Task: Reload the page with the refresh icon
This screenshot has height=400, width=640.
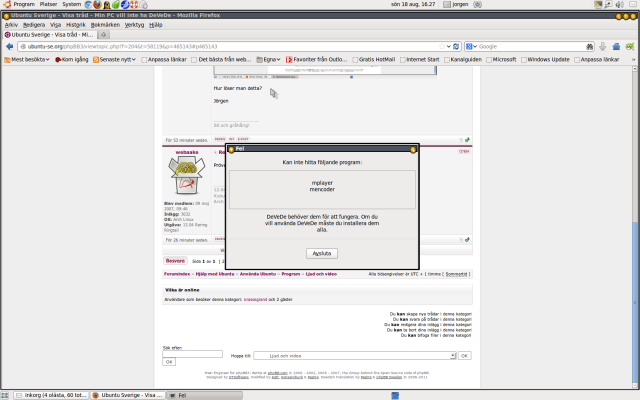Action: [456, 47]
